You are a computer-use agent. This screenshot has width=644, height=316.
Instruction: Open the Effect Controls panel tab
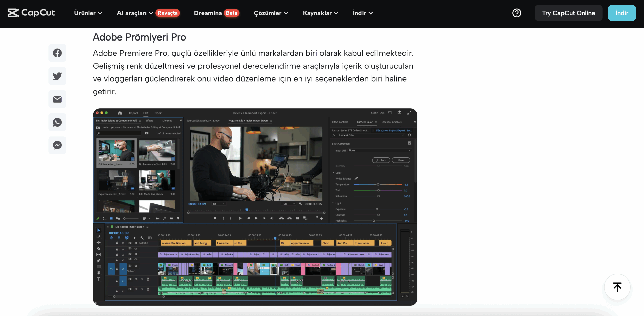(340, 122)
